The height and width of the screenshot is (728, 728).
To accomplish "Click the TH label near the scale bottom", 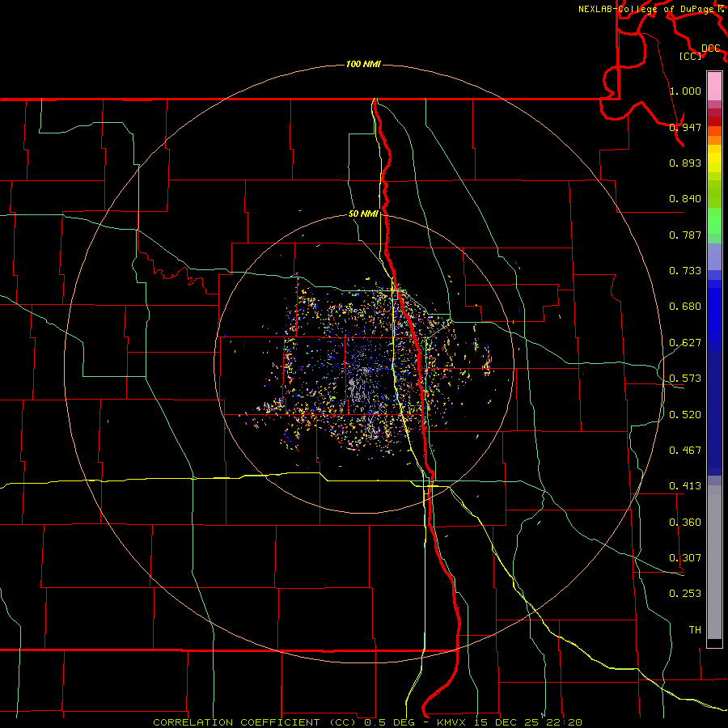I will coord(695,630).
